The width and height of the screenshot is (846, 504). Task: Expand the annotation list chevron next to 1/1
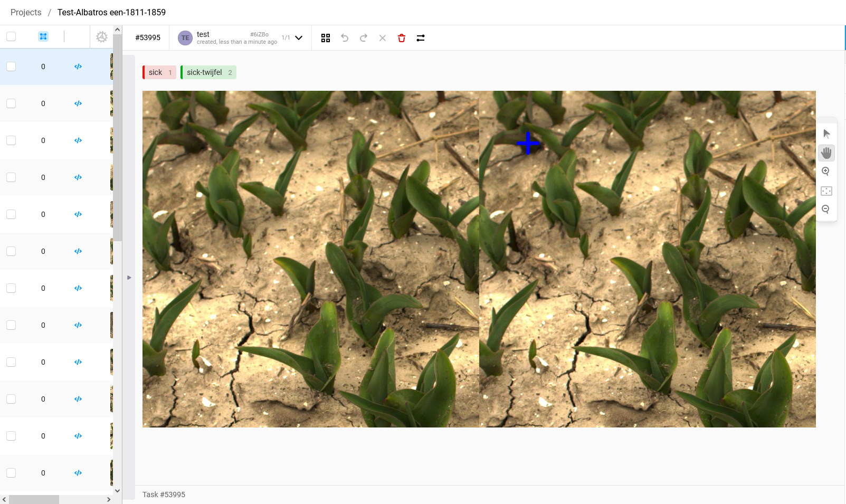[x=299, y=38]
